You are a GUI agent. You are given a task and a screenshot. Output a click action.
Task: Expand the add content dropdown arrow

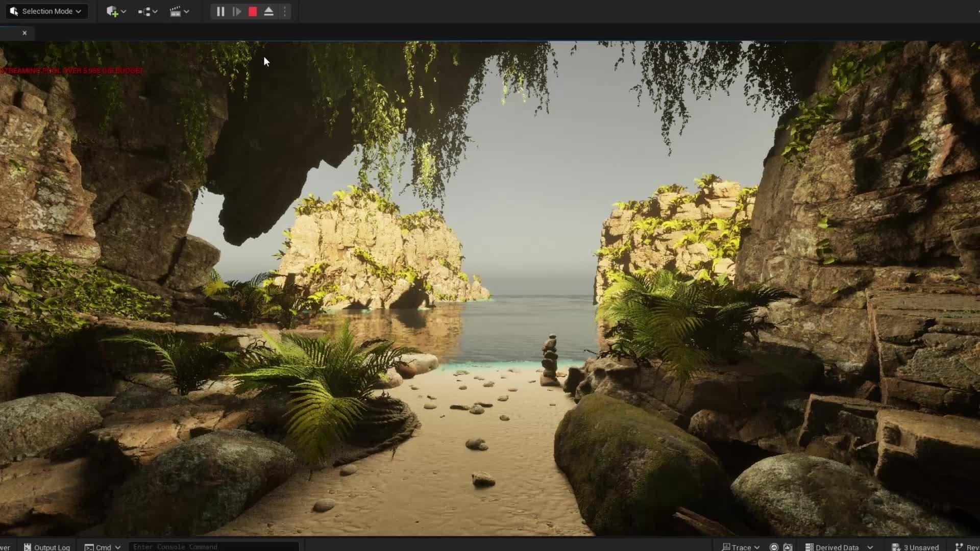point(124,11)
